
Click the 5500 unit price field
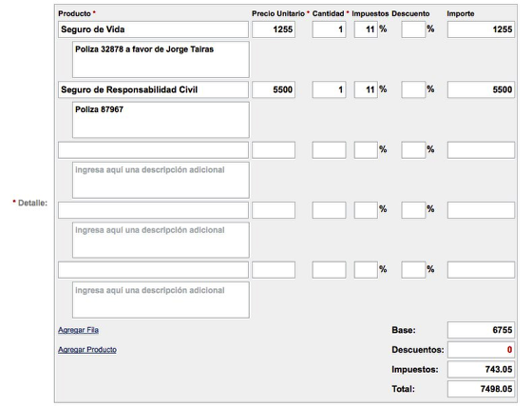point(274,89)
